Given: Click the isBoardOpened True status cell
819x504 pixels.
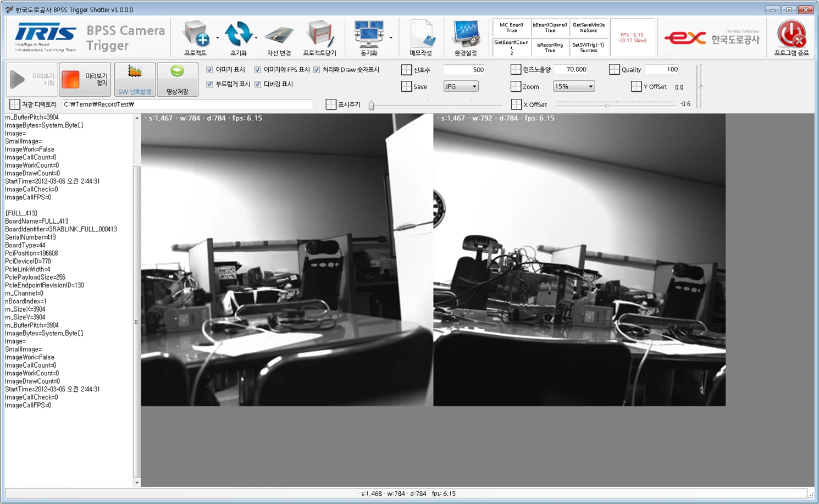Looking at the screenshot, I should pos(550,27).
